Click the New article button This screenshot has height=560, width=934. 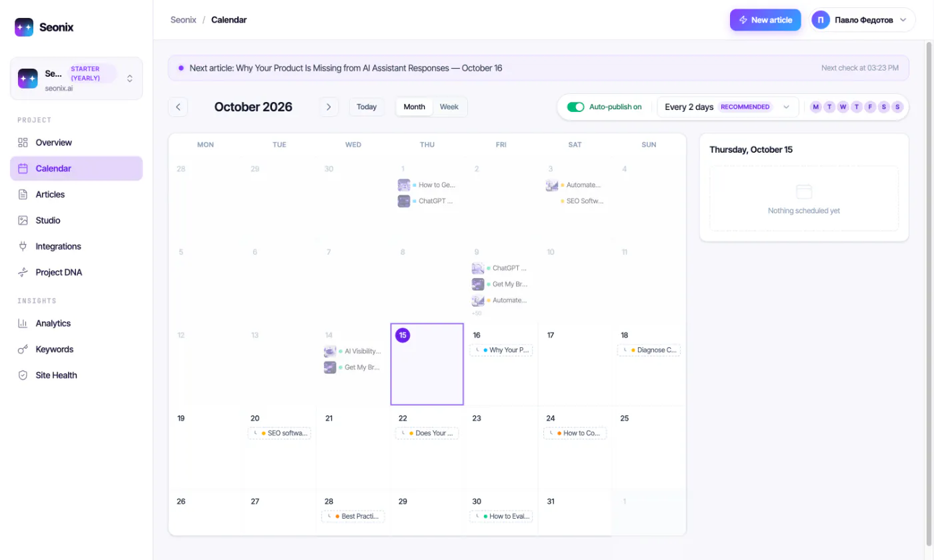(x=765, y=20)
